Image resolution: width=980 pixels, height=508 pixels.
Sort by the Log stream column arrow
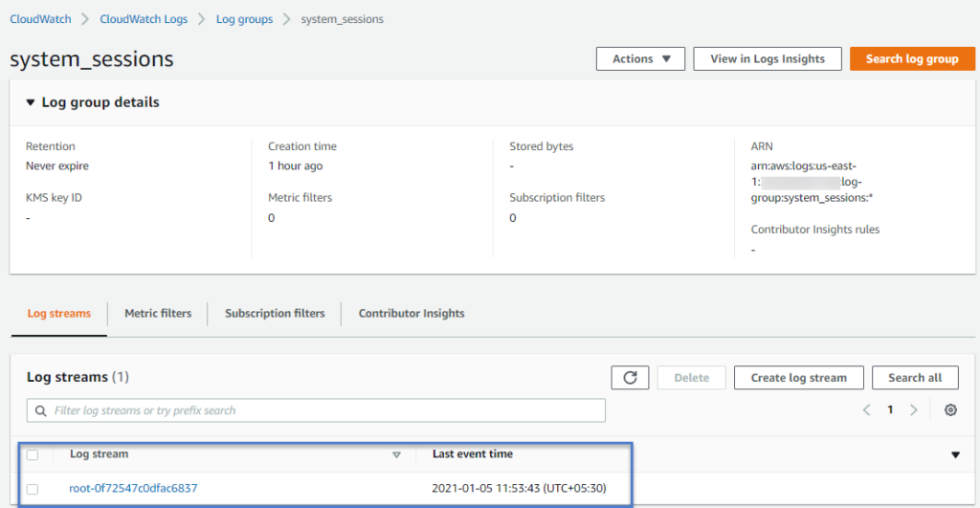click(x=396, y=454)
